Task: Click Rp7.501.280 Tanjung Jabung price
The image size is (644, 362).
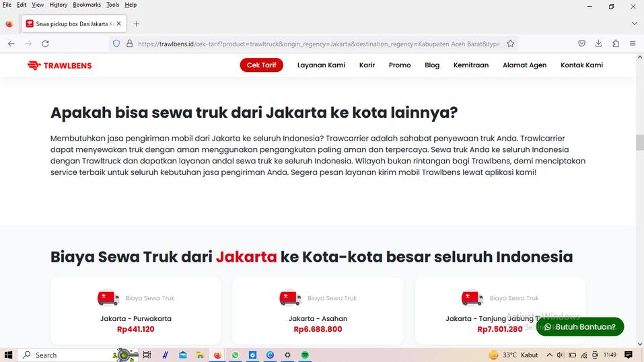Action: point(500,329)
